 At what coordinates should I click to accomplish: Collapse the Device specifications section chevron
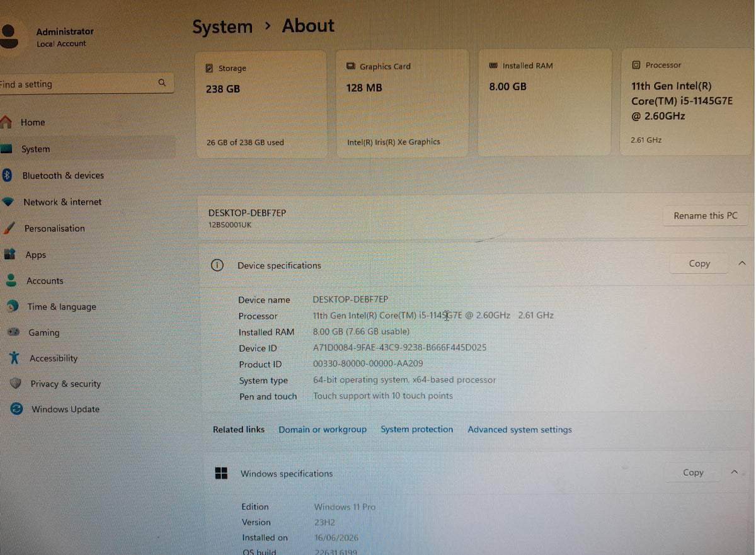click(x=742, y=263)
